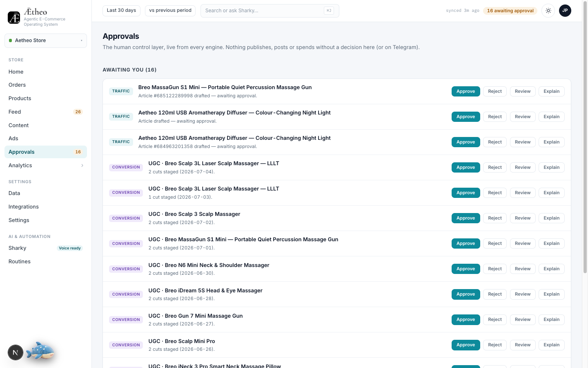
Task: Go to Home in the sidebar
Action: pos(46,72)
